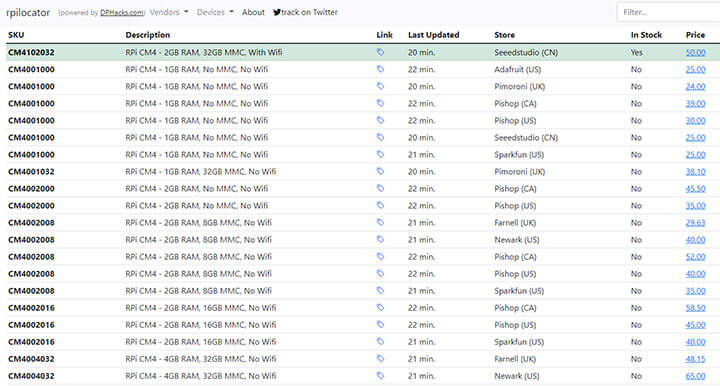Visit the DPHacks.com link
This screenshot has width=720, height=386.
(x=122, y=13)
